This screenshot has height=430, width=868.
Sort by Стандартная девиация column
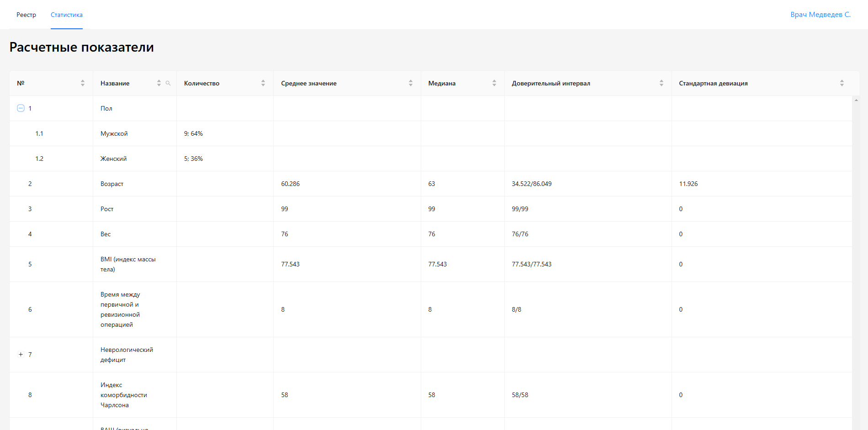[x=842, y=83]
